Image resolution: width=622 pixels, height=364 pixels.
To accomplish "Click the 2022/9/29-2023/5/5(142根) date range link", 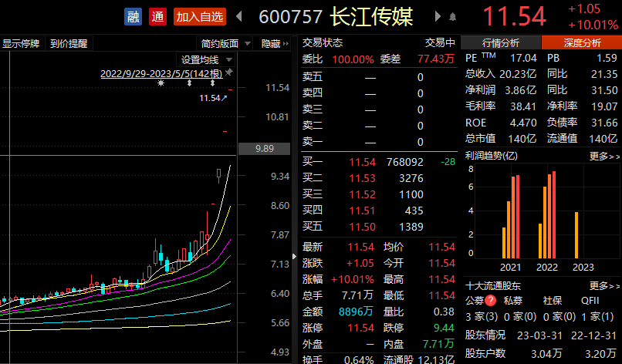I will tap(161, 74).
